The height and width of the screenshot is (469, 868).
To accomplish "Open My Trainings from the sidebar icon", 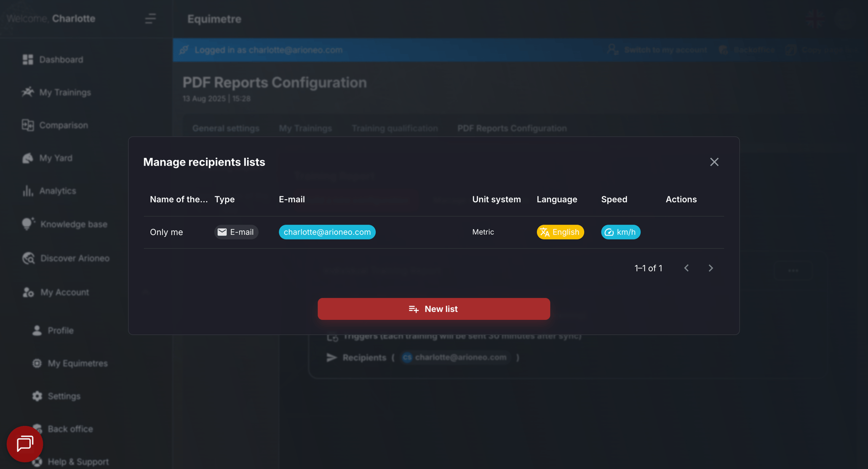I will (x=28, y=92).
